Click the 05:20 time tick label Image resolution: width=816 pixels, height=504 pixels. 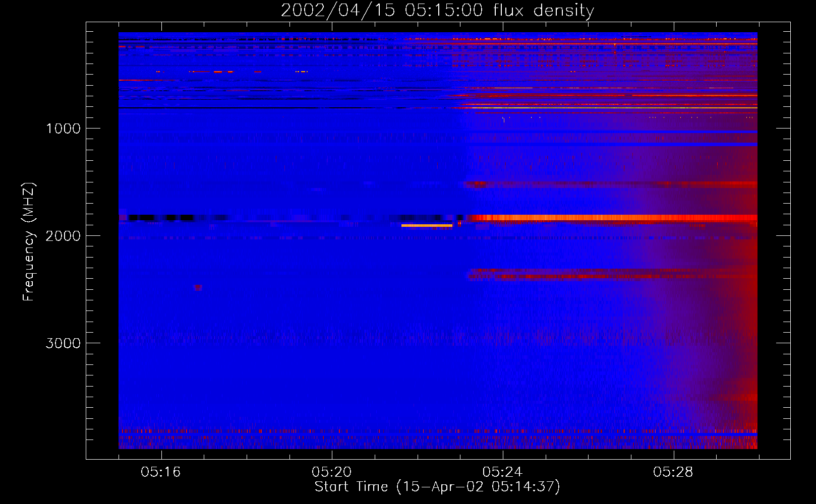(332, 472)
